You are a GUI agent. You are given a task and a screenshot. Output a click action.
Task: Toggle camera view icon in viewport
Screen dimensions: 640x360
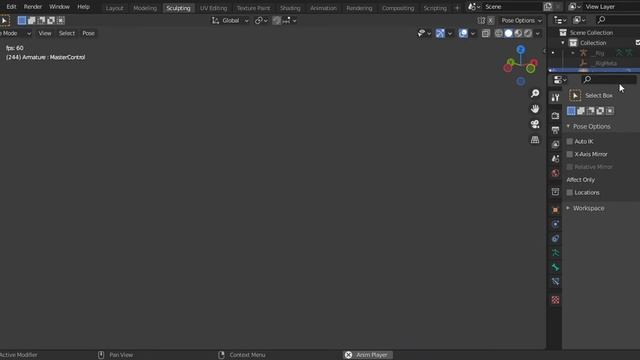(535, 124)
